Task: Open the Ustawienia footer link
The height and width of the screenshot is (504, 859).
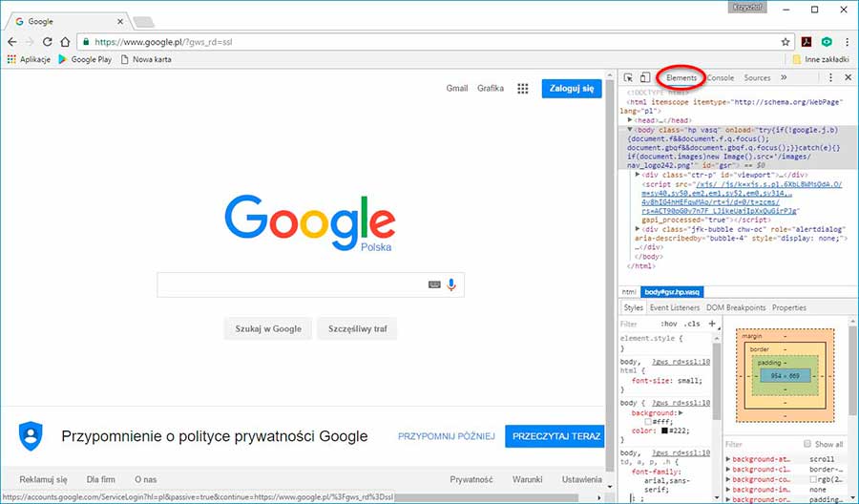Action: tap(582, 479)
